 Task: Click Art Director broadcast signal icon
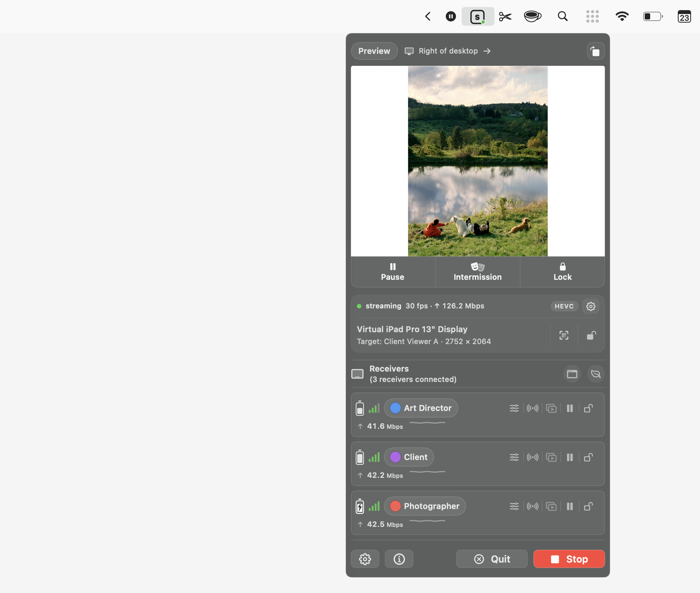click(533, 408)
